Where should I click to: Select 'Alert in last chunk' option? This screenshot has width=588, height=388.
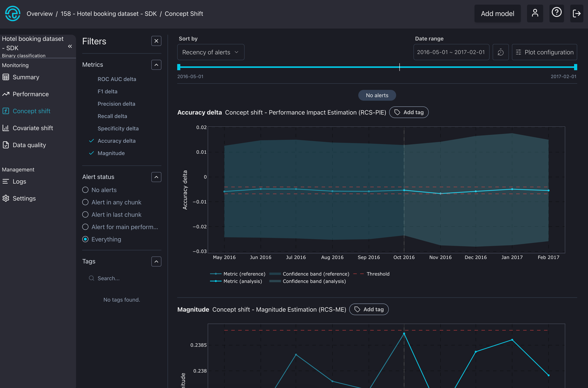pyautogui.click(x=85, y=215)
